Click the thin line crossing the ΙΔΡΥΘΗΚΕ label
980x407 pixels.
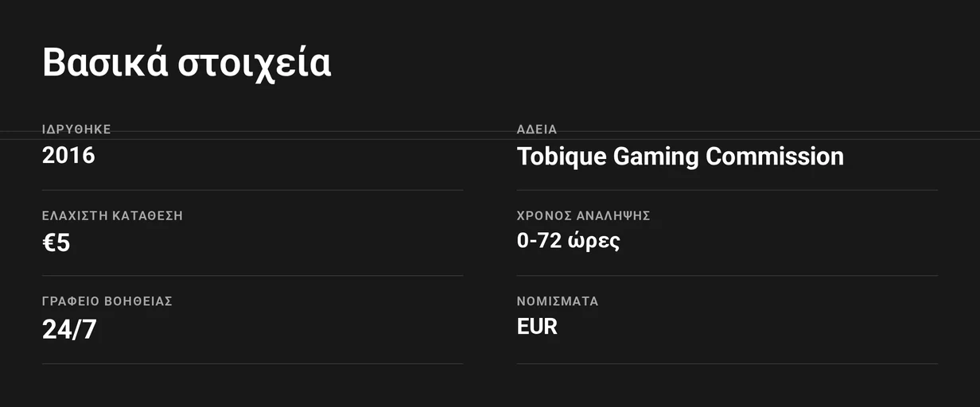click(490, 131)
